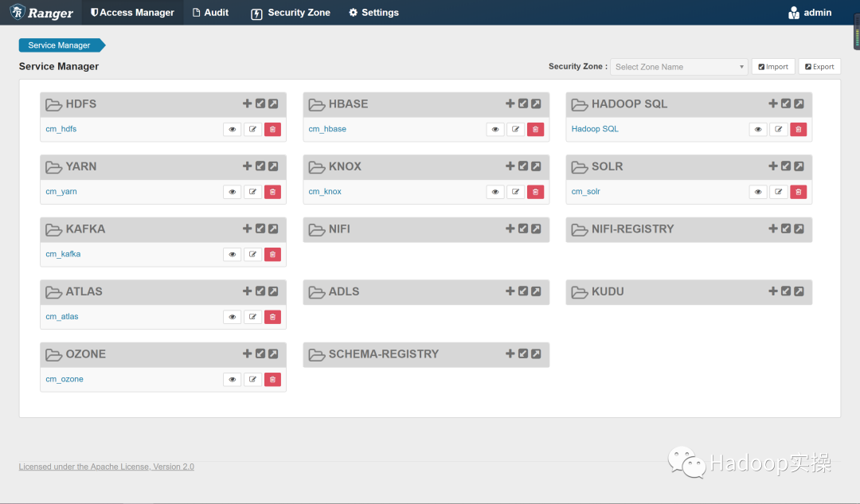Click the Ranger logo
The image size is (860, 504).
41,13
